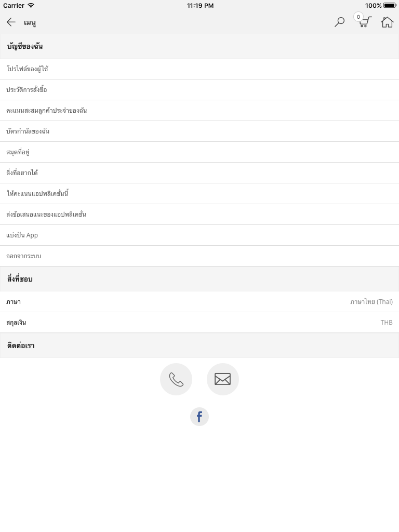The height and width of the screenshot is (532, 399).
Task: Select ส่งข้อเสนอแนะของแอปพลิเคชั่น feedback option
Action: tap(199, 215)
